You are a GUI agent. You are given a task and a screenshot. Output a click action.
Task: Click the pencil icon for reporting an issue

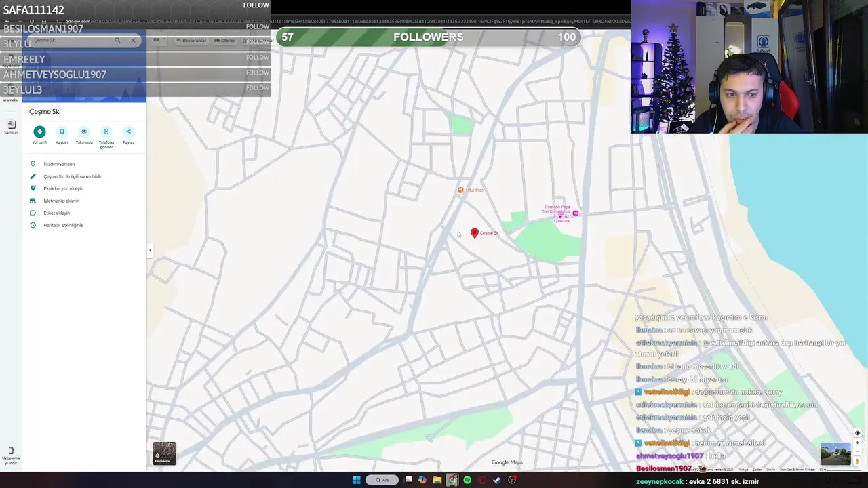point(33,176)
